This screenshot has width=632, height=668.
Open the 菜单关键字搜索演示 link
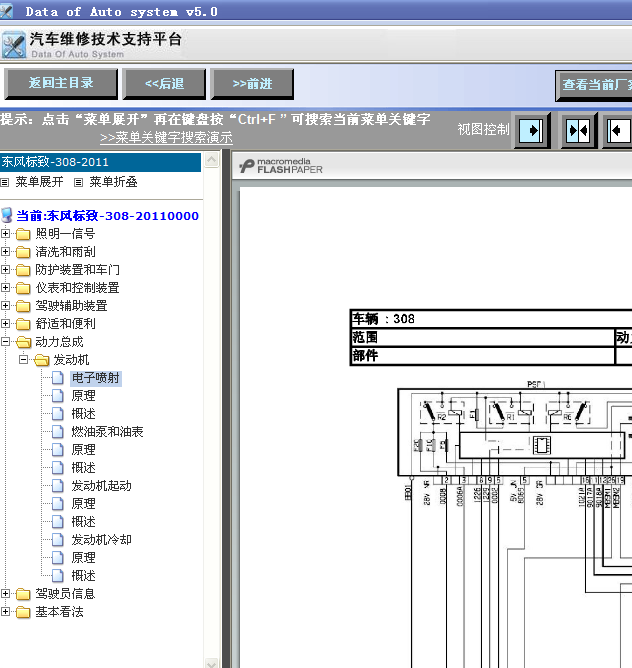(x=166, y=137)
